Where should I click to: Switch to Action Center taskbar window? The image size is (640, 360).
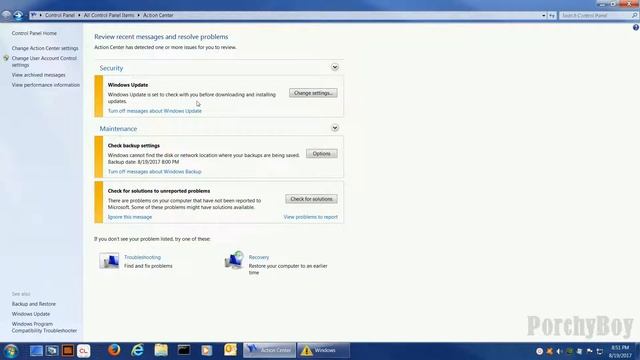(x=269, y=350)
